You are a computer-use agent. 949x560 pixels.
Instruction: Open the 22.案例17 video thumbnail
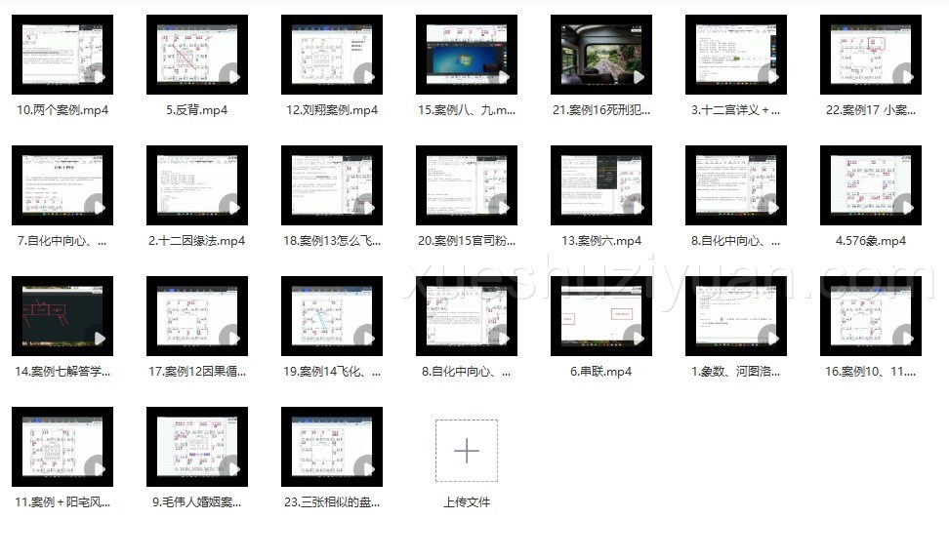tap(871, 55)
